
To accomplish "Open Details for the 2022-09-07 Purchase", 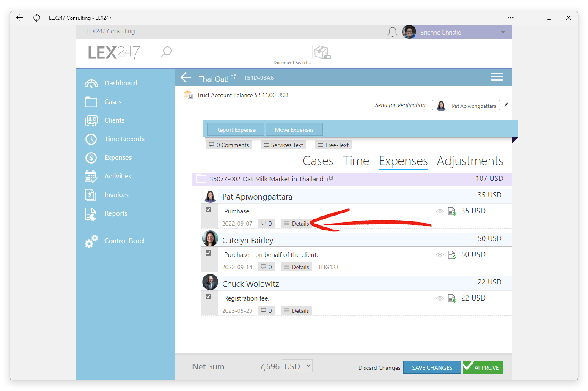I will tap(297, 224).
